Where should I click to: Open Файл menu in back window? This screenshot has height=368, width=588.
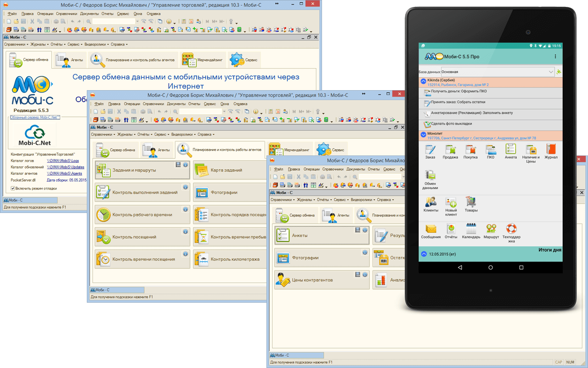tap(12, 14)
